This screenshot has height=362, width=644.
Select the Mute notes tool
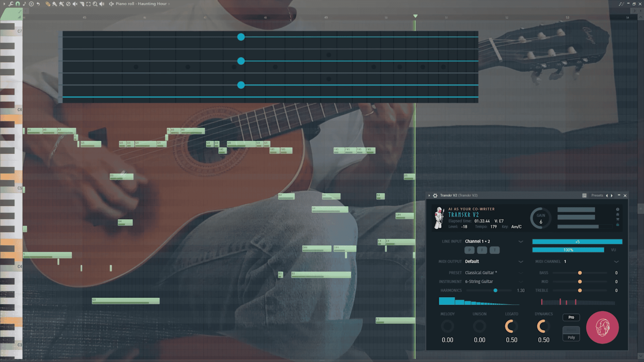click(x=75, y=4)
